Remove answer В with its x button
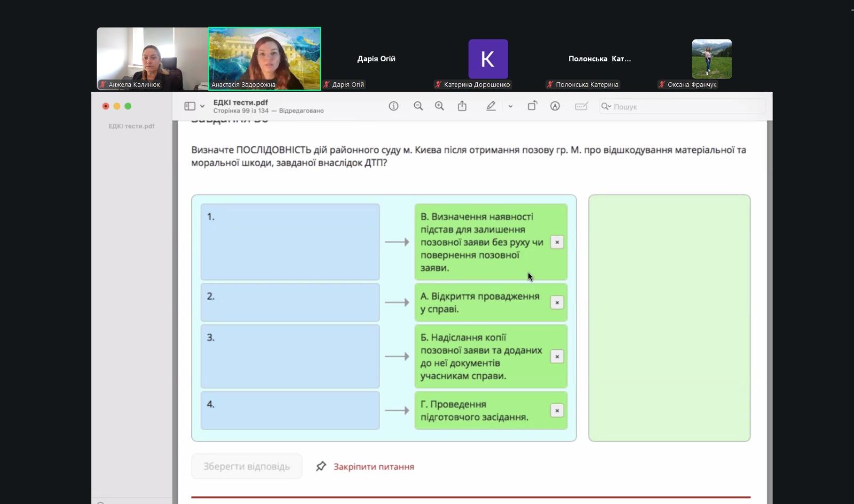854x504 pixels. [x=557, y=242]
